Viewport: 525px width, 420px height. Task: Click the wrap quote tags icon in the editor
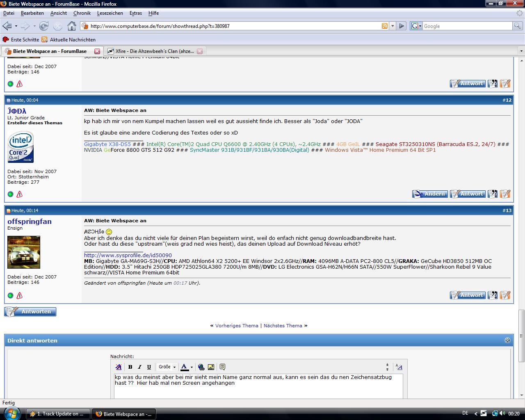click(222, 367)
